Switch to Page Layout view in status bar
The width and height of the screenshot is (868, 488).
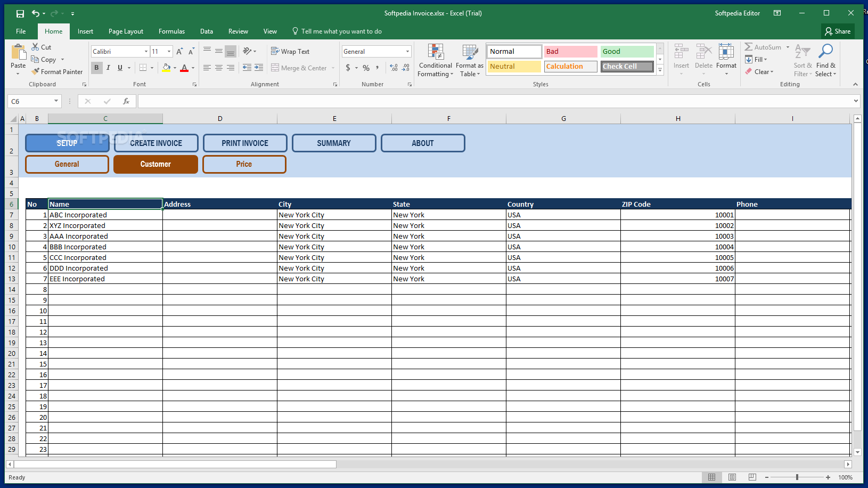point(732,477)
